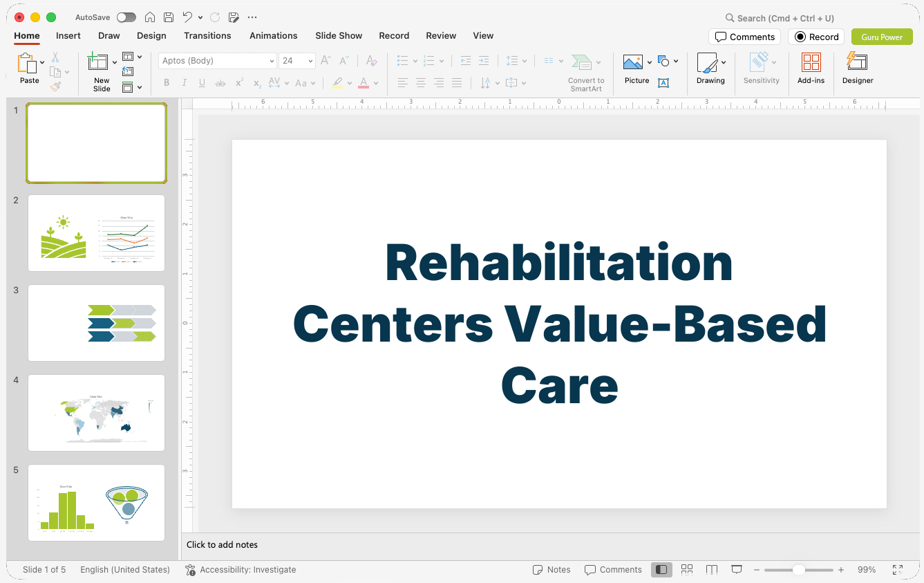Open the Designer pane
The width and height of the screenshot is (924, 583).
pos(858,68)
